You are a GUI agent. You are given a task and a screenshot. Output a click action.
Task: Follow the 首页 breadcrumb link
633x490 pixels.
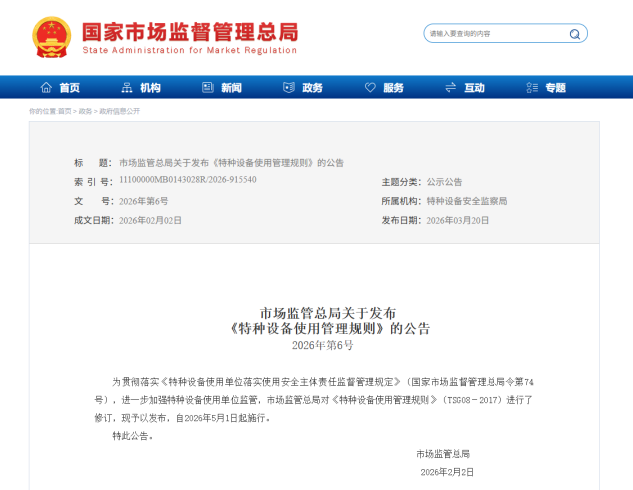click(x=65, y=111)
